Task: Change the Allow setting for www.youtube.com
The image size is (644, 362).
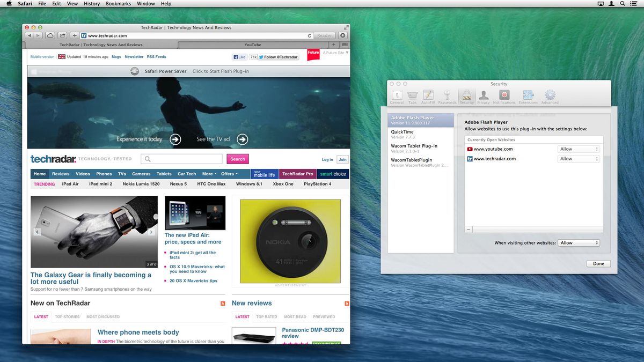Action: point(578,149)
